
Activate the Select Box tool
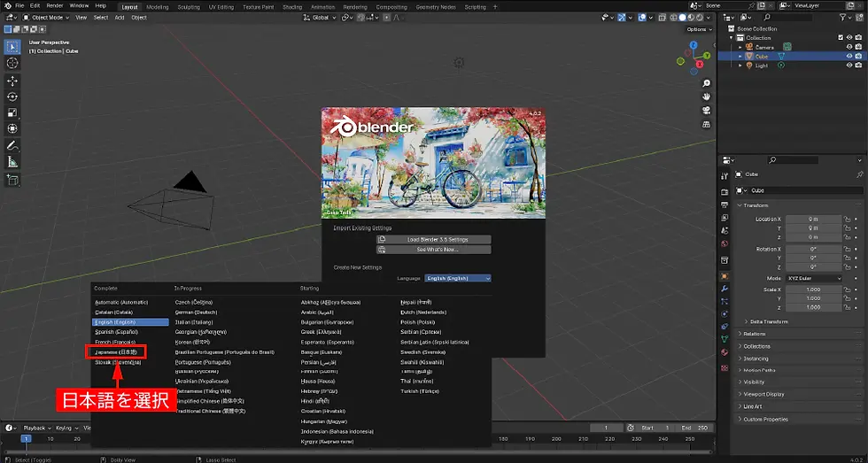tap(12, 47)
